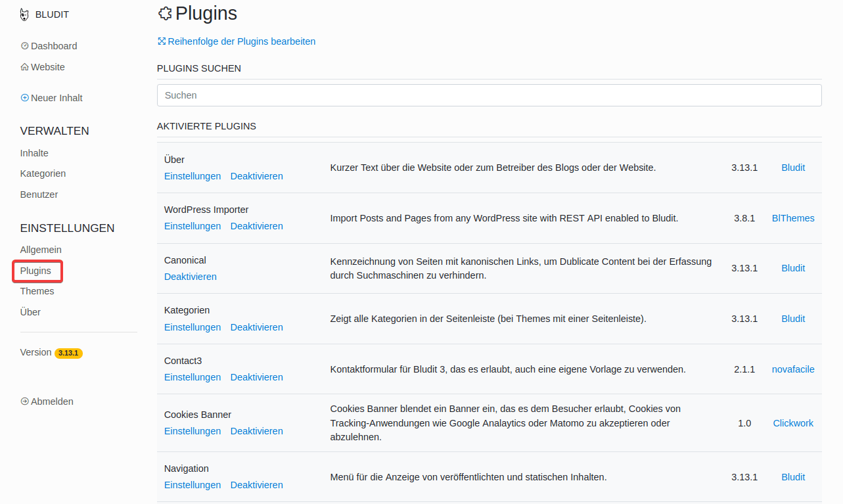843x504 pixels.
Task: Open Kategorien in sidebar menu
Action: pyautogui.click(x=43, y=173)
